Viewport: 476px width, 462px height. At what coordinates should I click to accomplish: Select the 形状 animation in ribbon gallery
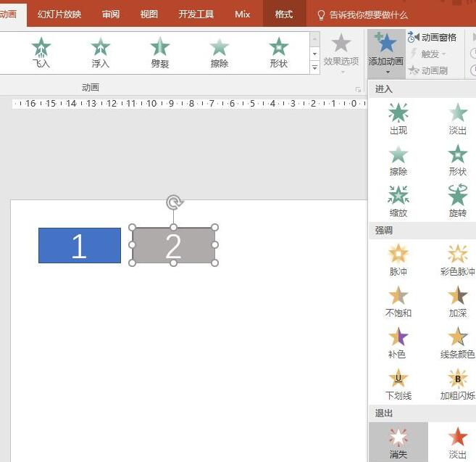(x=279, y=52)
